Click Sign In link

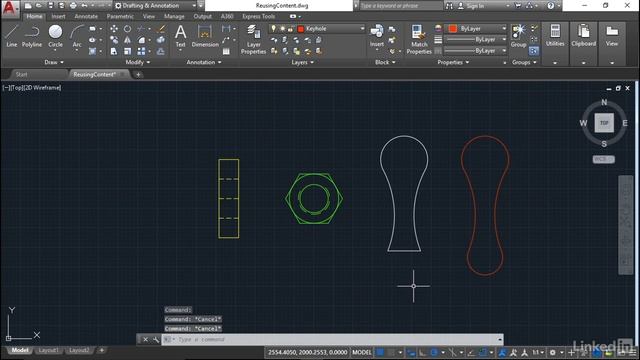[x=475, y=6]
